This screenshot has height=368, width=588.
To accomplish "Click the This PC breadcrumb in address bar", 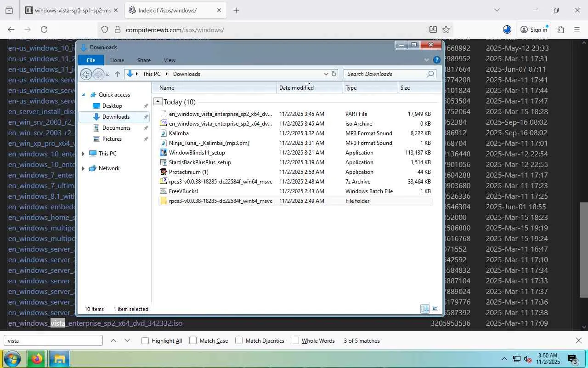I will (x=152, y=74).
